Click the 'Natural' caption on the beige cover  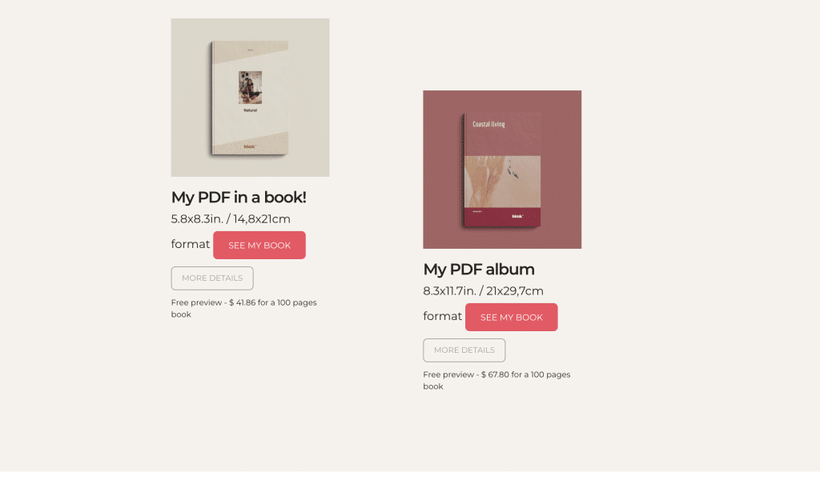click(251, 110)
